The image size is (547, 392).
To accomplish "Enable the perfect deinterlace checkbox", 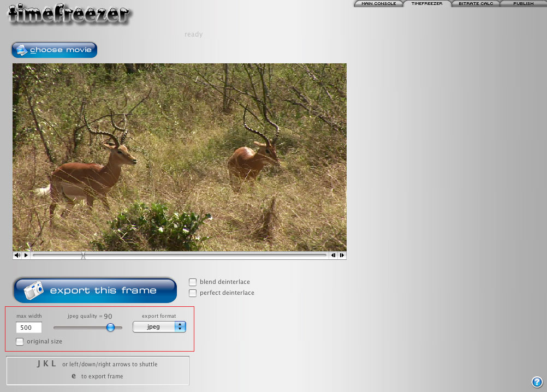I will point(193,293).
